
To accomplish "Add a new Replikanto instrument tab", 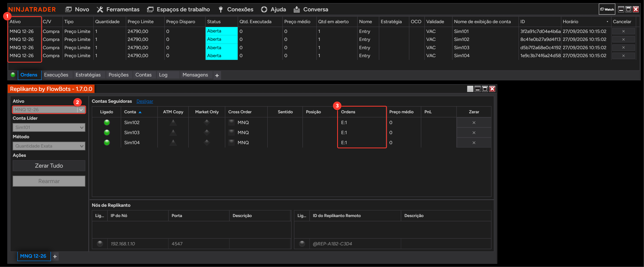I will point(55,257).
